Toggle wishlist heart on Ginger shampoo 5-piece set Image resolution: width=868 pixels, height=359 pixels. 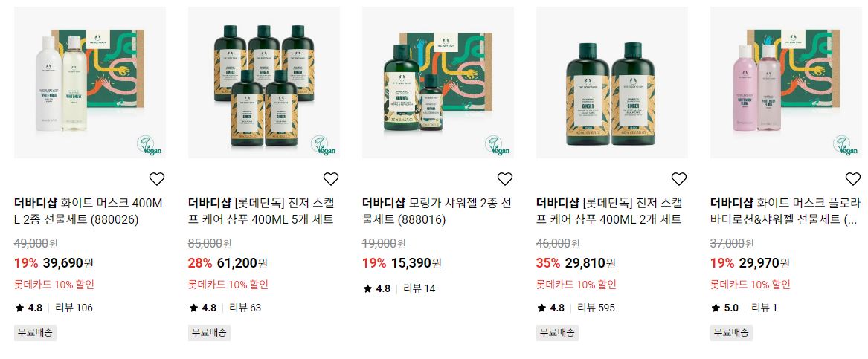point(330,178)
